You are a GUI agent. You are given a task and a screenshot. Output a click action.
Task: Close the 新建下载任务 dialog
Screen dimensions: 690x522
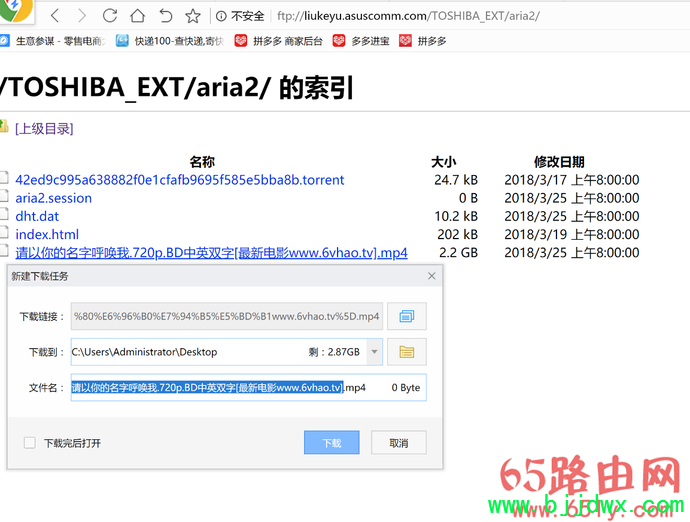(x=432, y=276)
